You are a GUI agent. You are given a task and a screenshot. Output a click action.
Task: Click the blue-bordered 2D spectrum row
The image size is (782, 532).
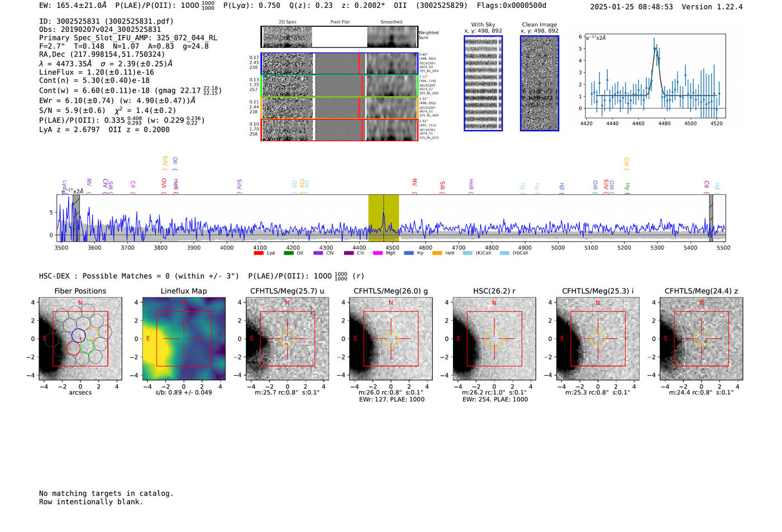pyautogui.click(x=340, y=64)
